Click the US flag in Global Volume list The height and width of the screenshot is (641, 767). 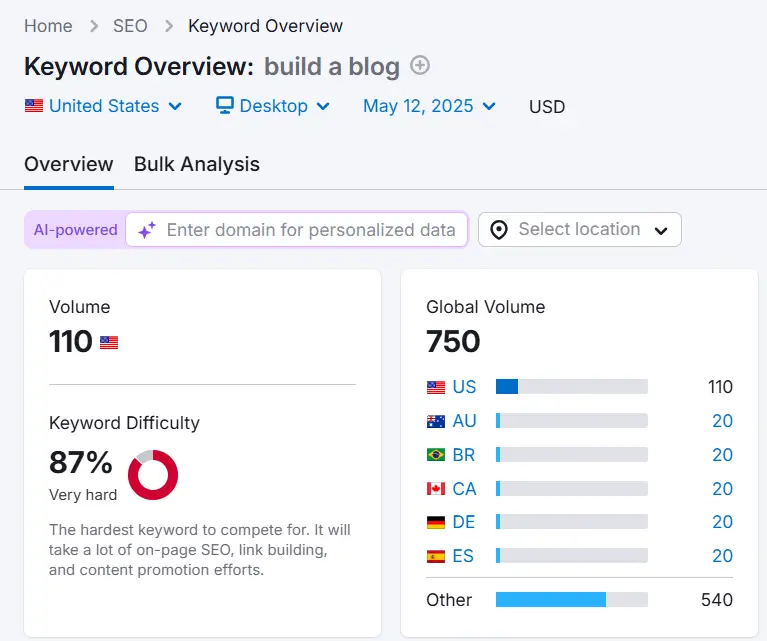coord(436,388)
